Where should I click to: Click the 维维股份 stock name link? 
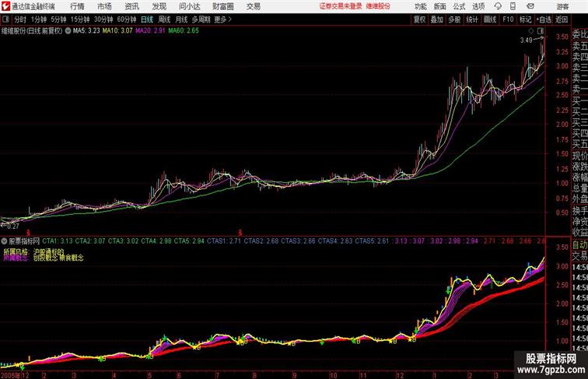pyautogui.click(x=378, y=6)
